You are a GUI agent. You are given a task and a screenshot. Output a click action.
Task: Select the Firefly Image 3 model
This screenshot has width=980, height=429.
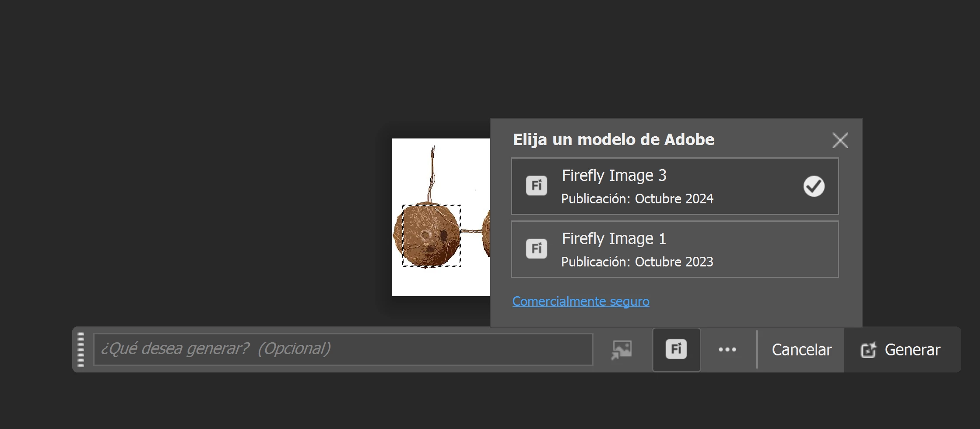click(x=674, y=186)
